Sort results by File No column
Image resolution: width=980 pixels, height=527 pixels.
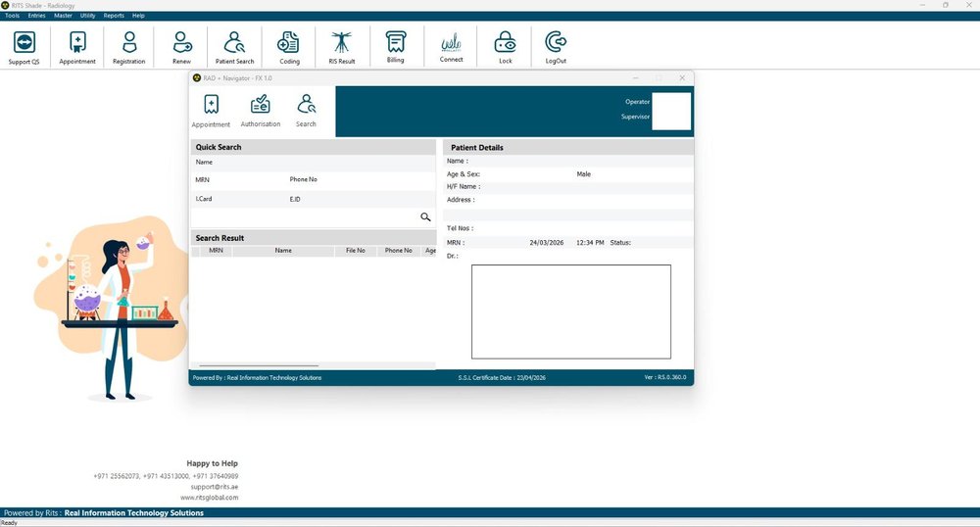356,251
